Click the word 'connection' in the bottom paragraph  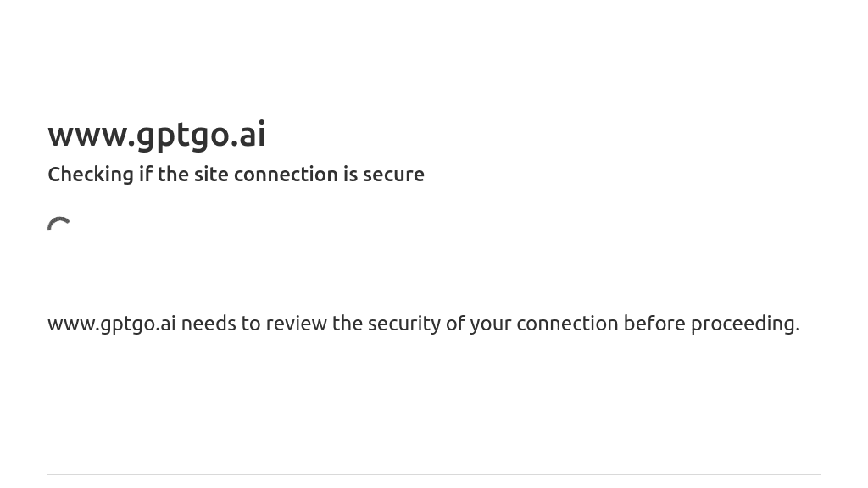coord(567,324)
